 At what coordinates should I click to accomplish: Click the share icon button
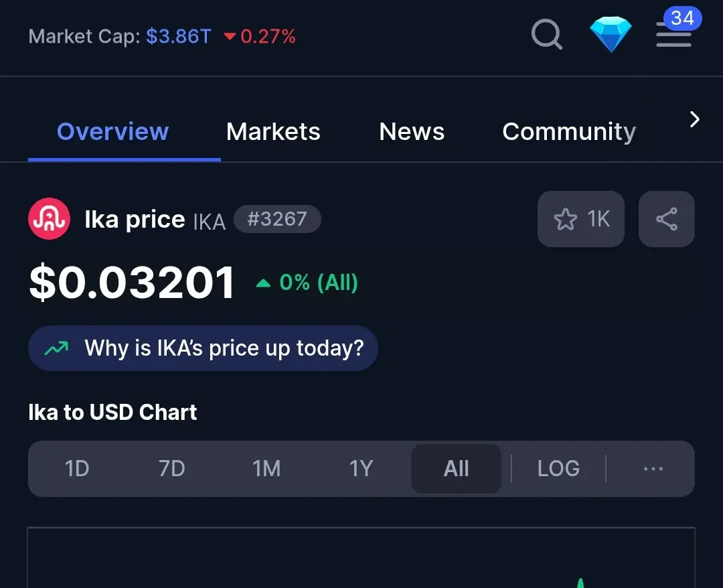[x=666, y=218]
